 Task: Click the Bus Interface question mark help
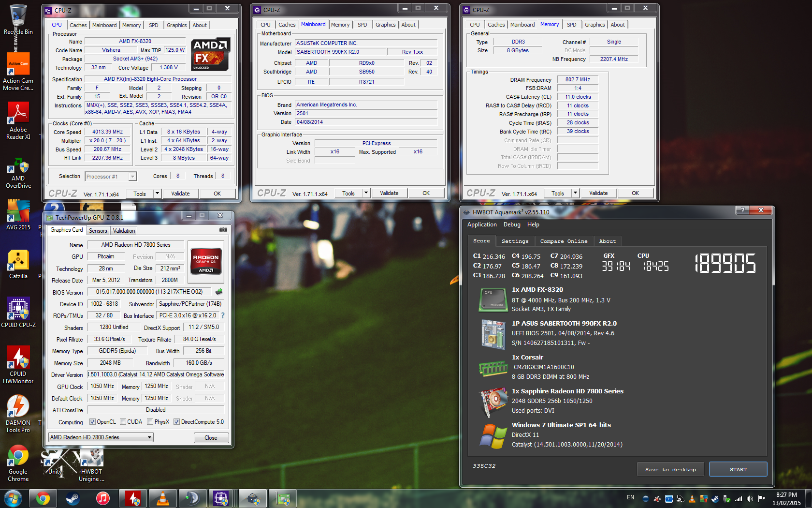[223, 315]
